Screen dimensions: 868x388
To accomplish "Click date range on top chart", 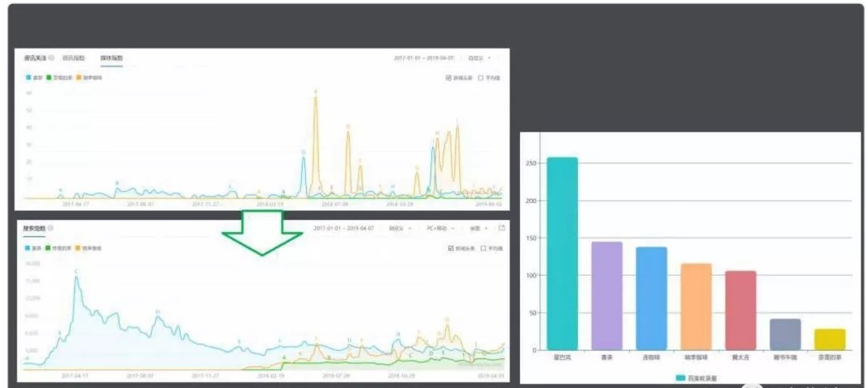I will point(424,57).
